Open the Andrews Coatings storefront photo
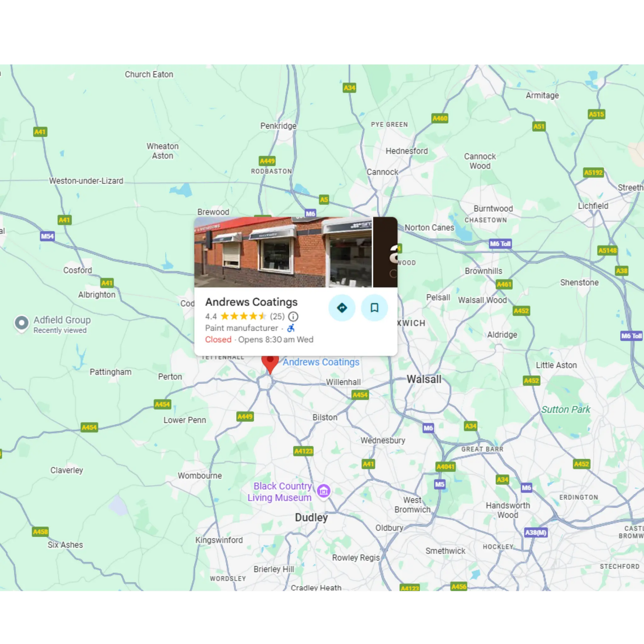The image size is (644, 644). (x=283, y=252)
